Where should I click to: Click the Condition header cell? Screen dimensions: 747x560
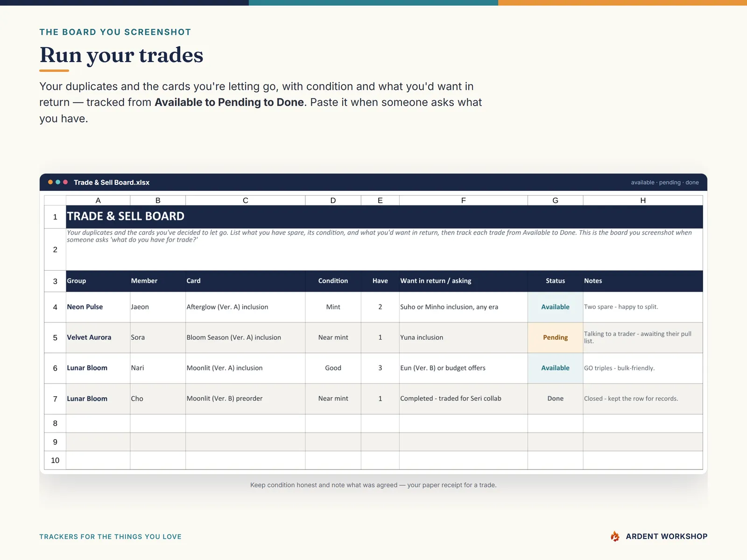point(333,281)
